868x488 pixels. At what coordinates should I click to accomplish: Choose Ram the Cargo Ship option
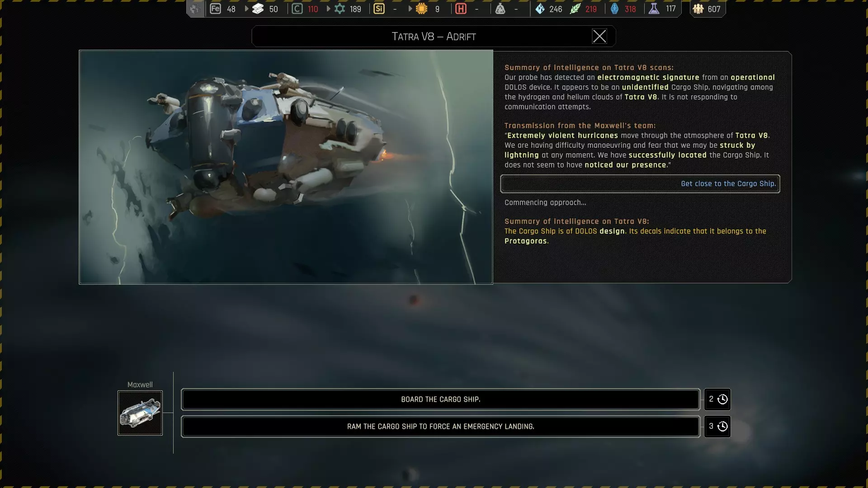click(440, 427)
